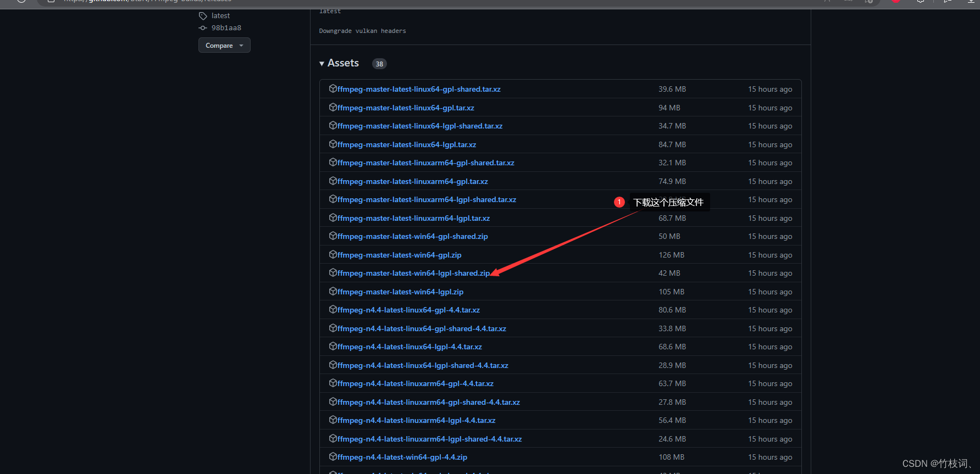Download ffmpeg-master-latest-linuxarm64-gpl.tar.xz

pos(413,181)
